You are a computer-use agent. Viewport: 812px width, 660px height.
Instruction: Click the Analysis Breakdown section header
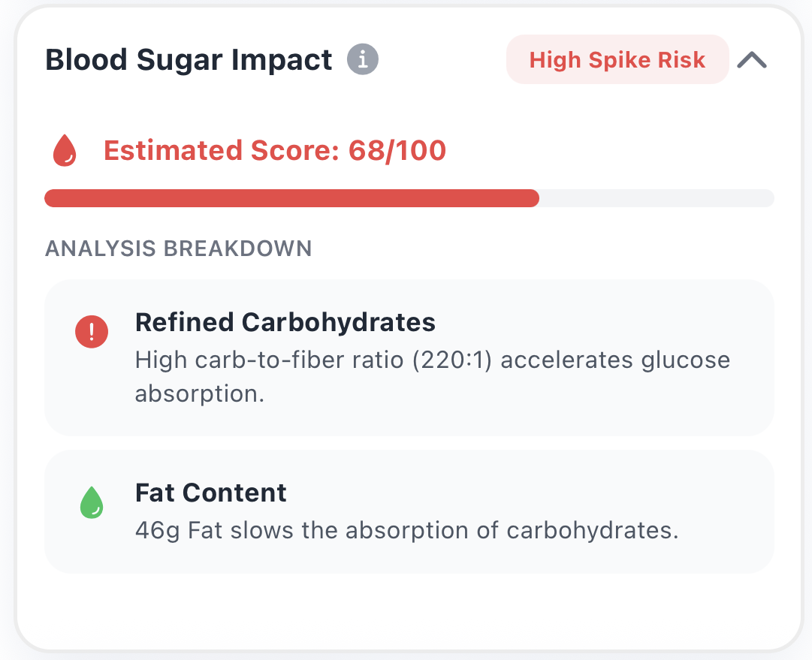pos(179,249)
